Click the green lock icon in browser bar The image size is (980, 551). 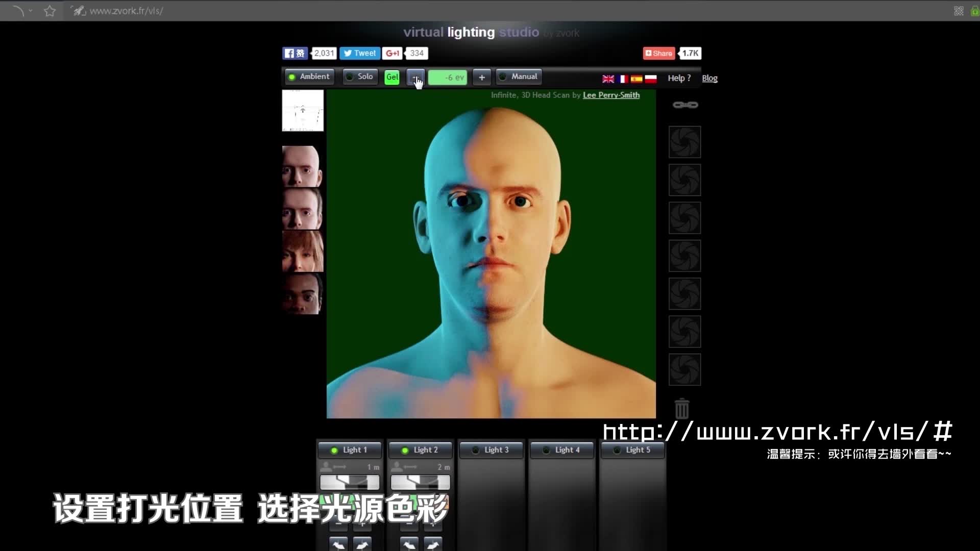[974, 11]
